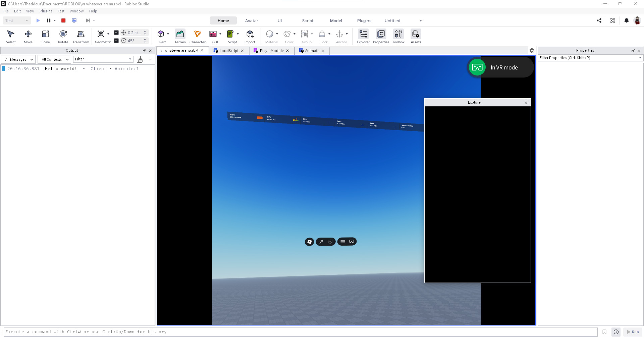Expand the Output filter field dropdown arrow

[x=130, y=59]
